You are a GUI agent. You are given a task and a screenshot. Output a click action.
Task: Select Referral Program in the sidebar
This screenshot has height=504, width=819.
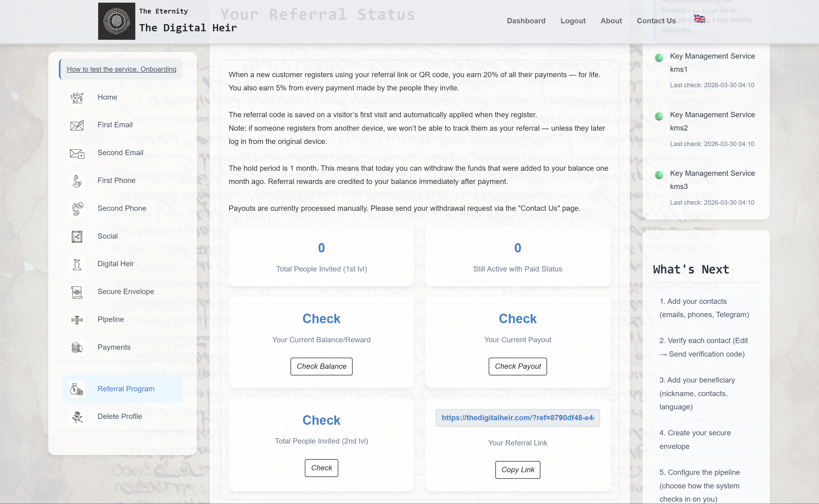coord(122,389)
